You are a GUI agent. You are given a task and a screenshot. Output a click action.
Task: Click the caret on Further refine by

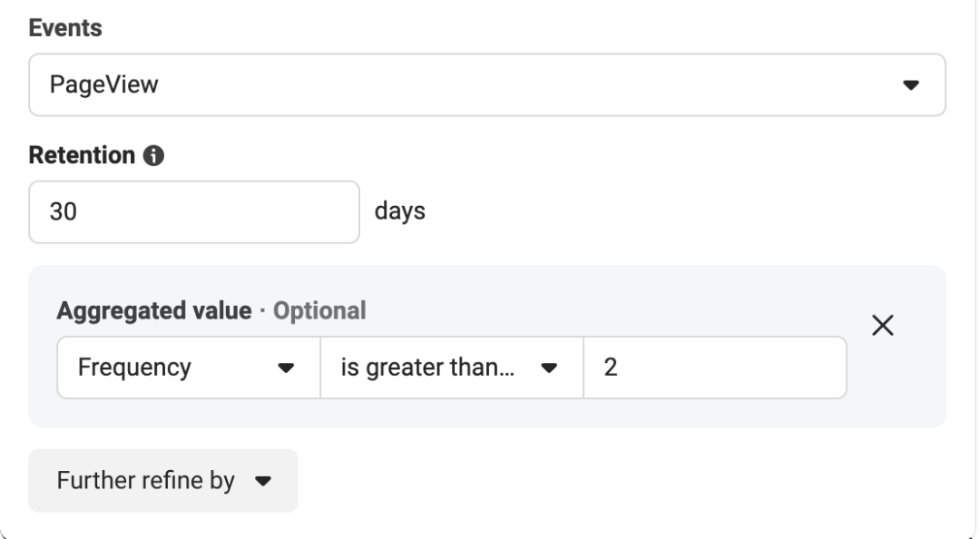(x=263, y=481)
